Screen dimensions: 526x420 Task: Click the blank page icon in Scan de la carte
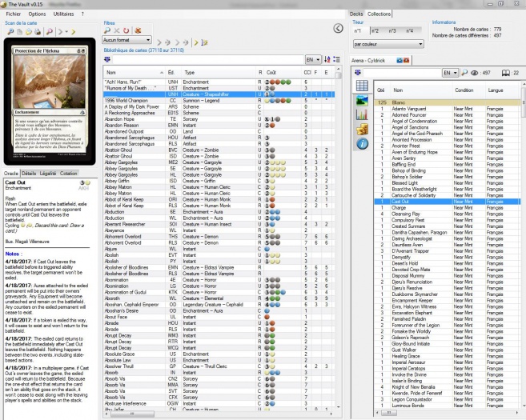pos(20,32)
